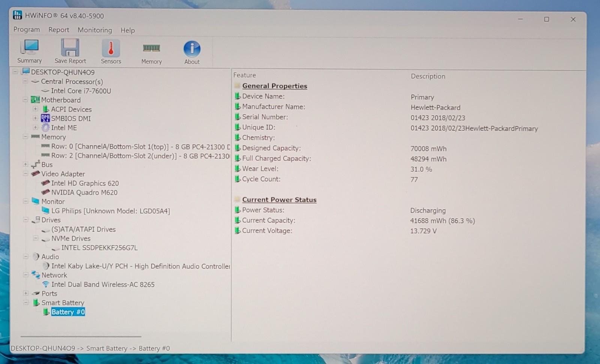Click the ACPI Devices icon
The image size is (600, 364).
(45, 109)
